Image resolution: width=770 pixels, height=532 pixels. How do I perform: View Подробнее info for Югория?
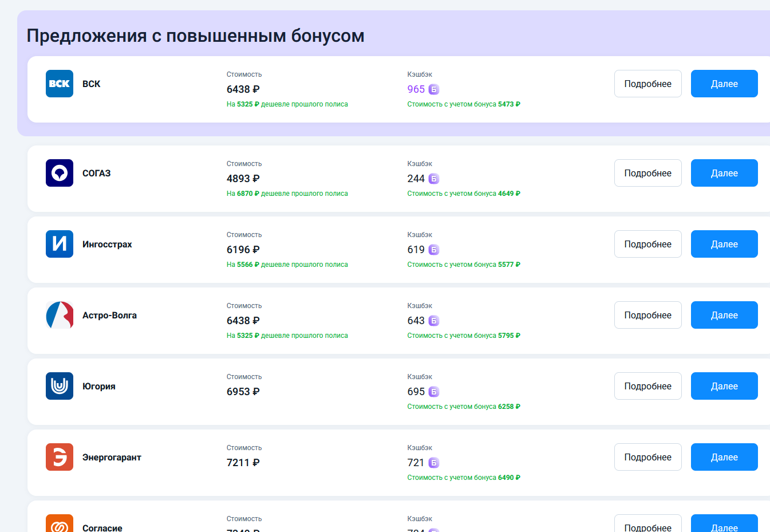click(x=647, y=386)
